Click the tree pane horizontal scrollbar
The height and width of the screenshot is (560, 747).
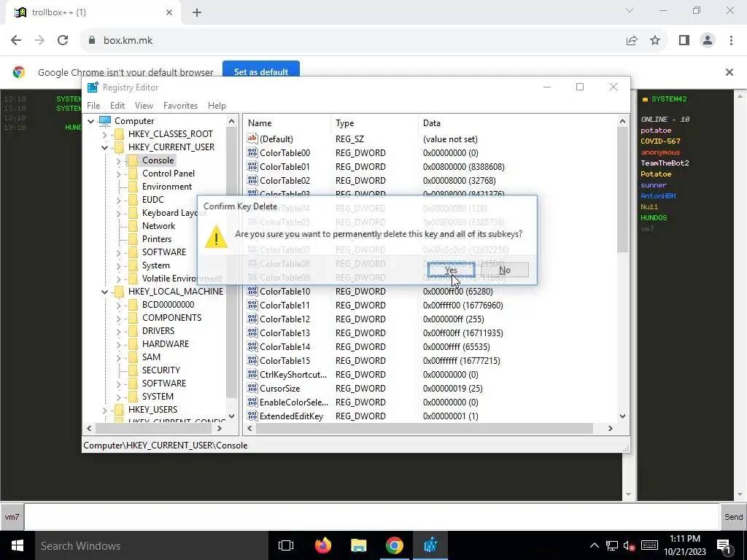[155, 429]
